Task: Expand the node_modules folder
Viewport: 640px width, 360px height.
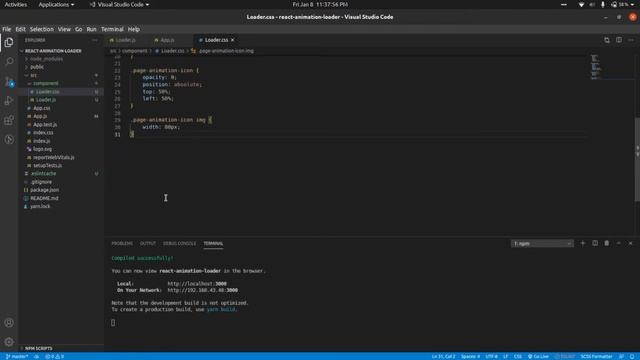Action: point(46,59)
